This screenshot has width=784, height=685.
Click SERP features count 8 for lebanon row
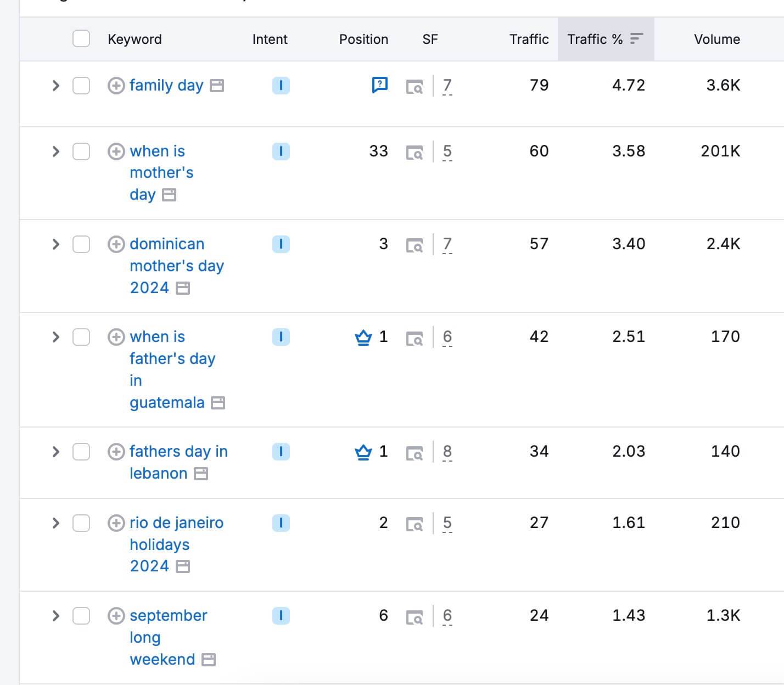[447, 452]
